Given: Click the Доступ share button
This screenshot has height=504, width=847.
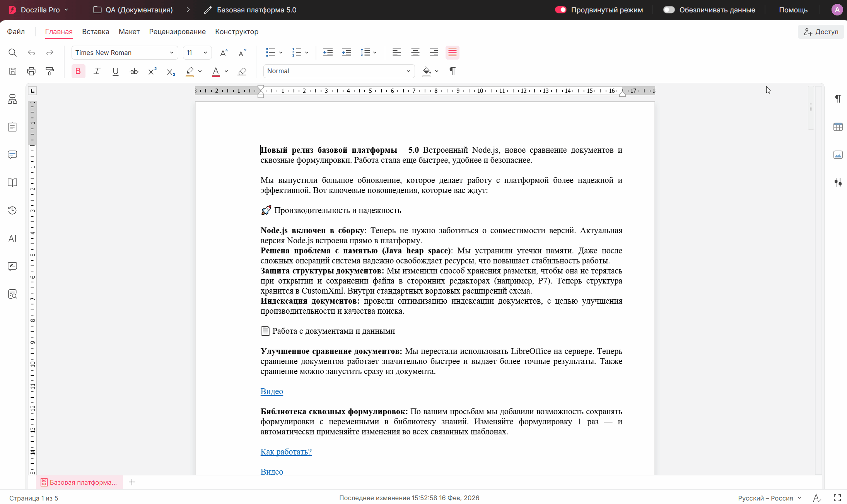Looking at the screenshot, I should [x=821, y=32].
